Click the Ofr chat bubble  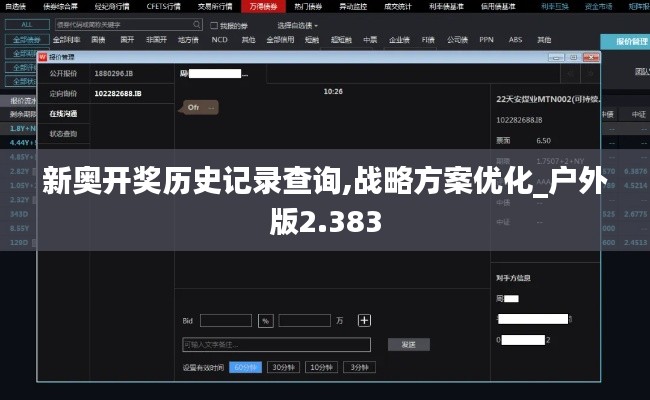194,107
